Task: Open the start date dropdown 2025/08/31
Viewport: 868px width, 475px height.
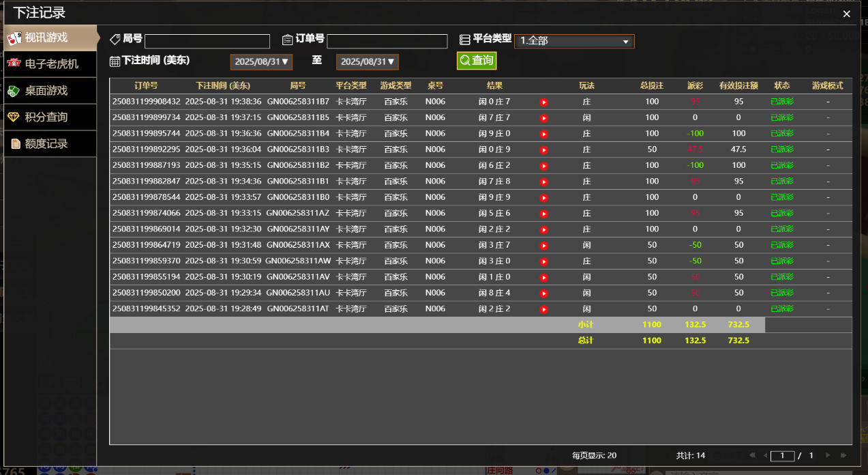Action: pyautogui.click(x=260, y=61)
